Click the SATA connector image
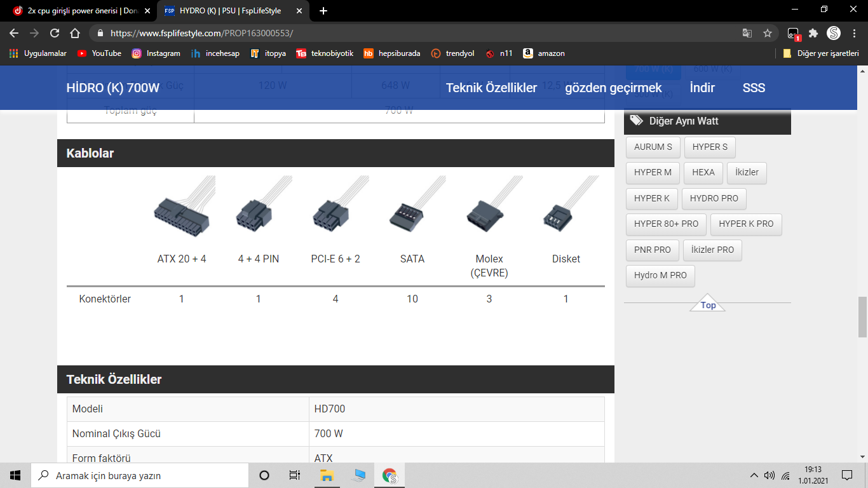Screen dimensions: 868x488 pos(416,203)
